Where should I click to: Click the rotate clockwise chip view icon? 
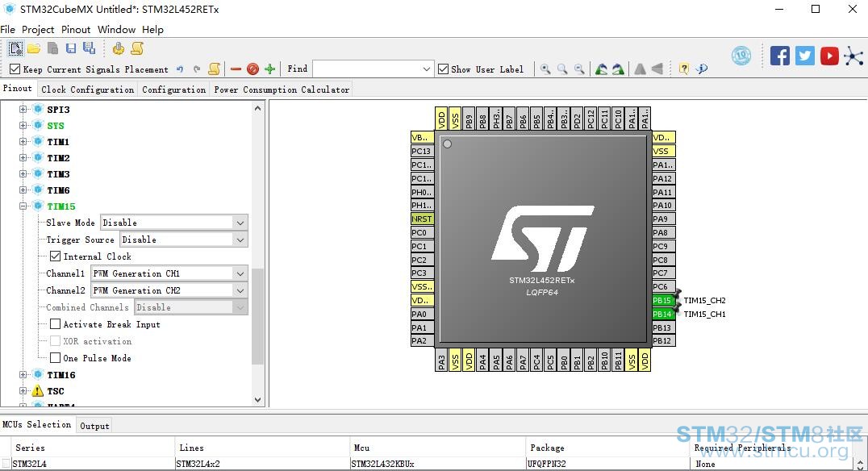click(601, 69)
